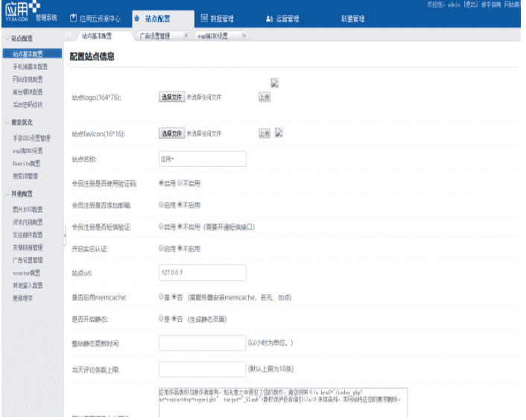Open the 数据管理 top menu

tap(222, 19)
